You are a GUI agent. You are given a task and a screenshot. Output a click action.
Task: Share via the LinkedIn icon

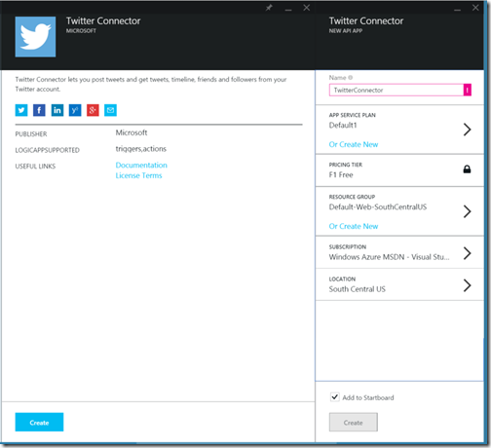pos(57,110)
